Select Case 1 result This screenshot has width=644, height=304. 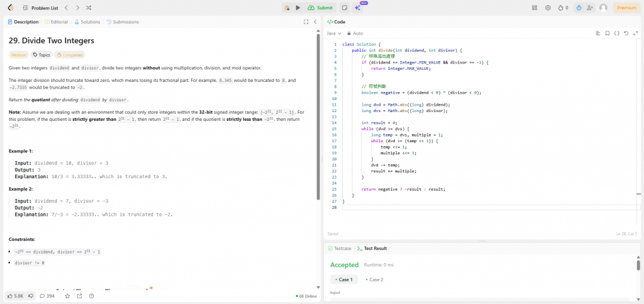tap(344, 279)
